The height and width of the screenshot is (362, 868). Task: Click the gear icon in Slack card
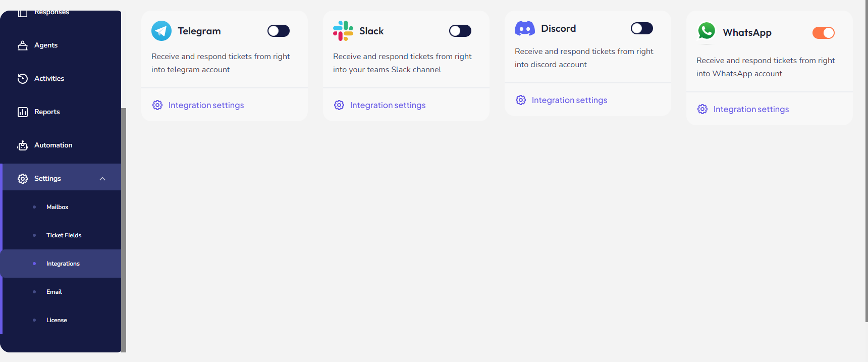339,105
